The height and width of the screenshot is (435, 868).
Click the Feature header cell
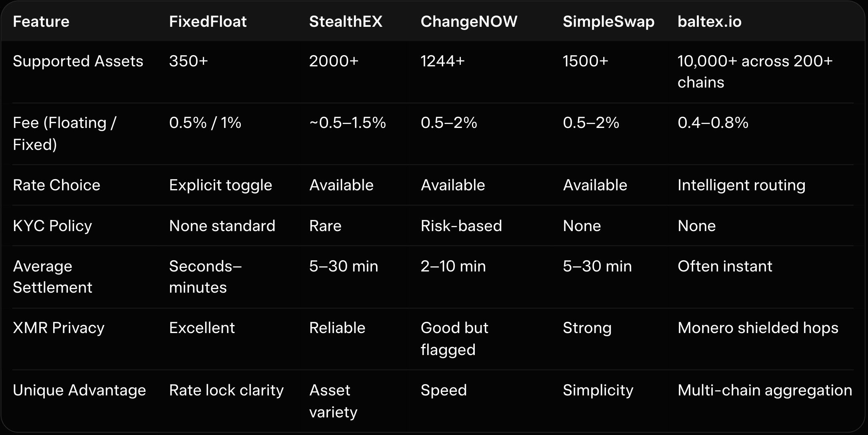(41, 22)
